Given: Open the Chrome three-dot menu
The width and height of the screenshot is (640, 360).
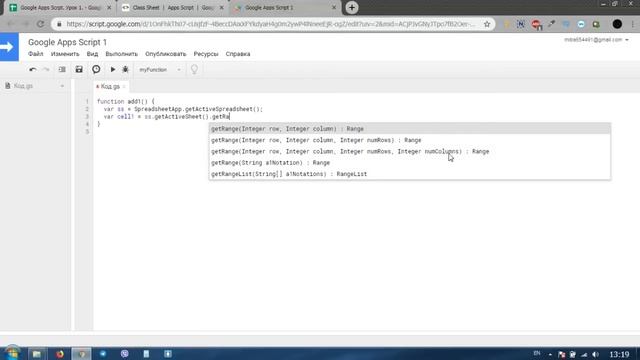Looking at the screenshot, I should [633, 24].
